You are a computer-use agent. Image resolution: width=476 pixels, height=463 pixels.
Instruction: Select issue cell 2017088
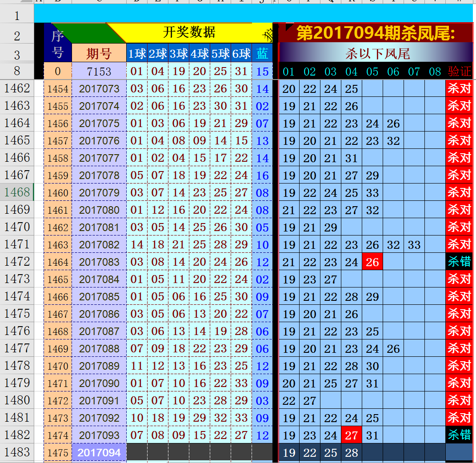pos(99,348)
